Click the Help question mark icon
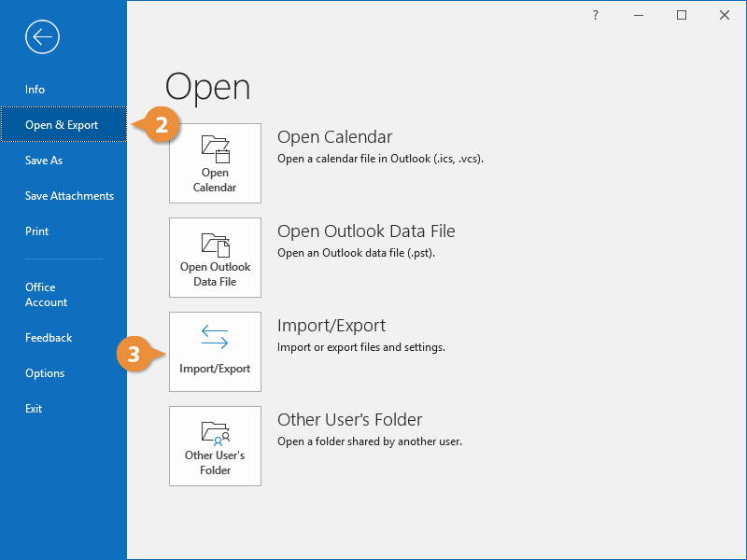 [x=596, y=15]
